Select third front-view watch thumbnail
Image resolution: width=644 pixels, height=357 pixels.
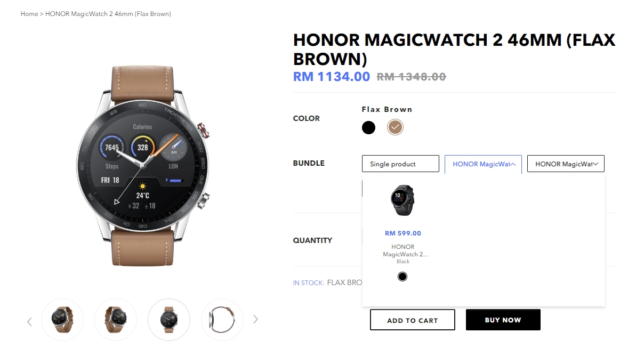pos(169,320)
